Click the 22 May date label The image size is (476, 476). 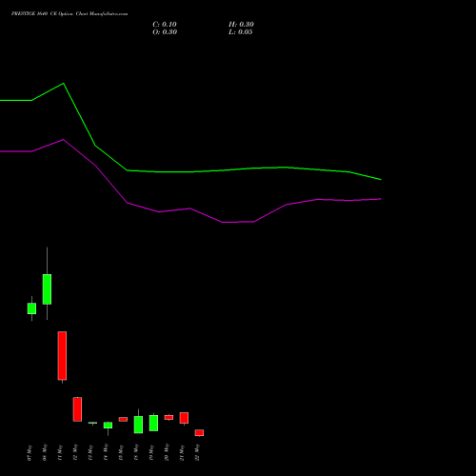pos(197,453)
